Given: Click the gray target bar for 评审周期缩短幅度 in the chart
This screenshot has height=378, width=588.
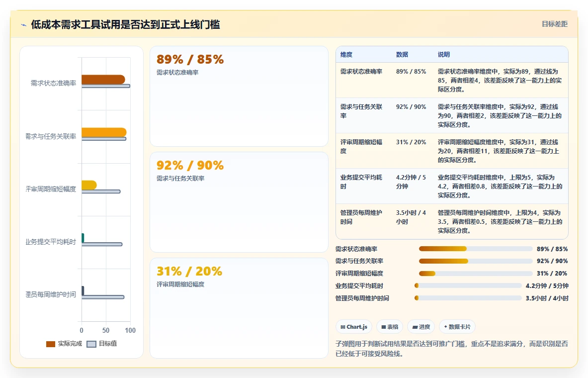Looking at the screenshot, I should (x=101, y=191).
